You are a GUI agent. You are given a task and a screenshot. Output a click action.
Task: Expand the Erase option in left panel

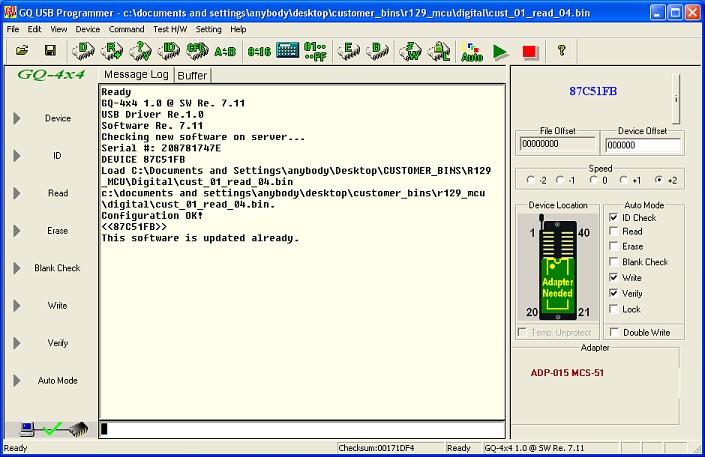click(x=16, y=231)
